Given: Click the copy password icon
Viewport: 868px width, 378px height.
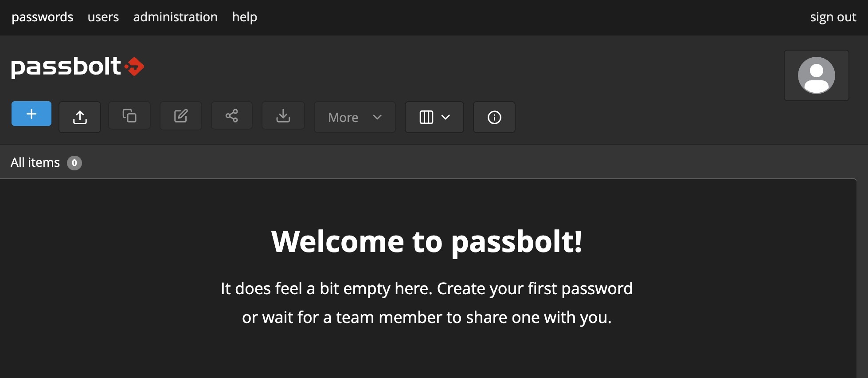Looking at the screenshot, I should (129, 115).
